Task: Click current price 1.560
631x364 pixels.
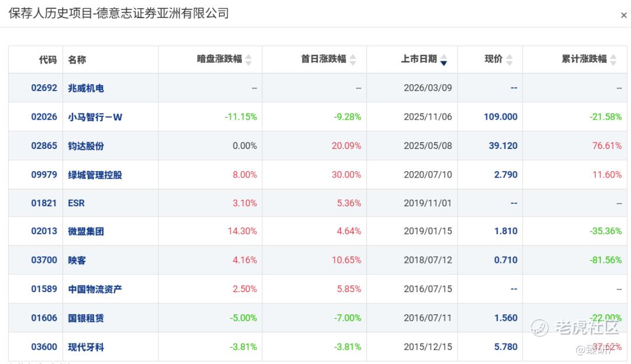Action: point(506,318)
